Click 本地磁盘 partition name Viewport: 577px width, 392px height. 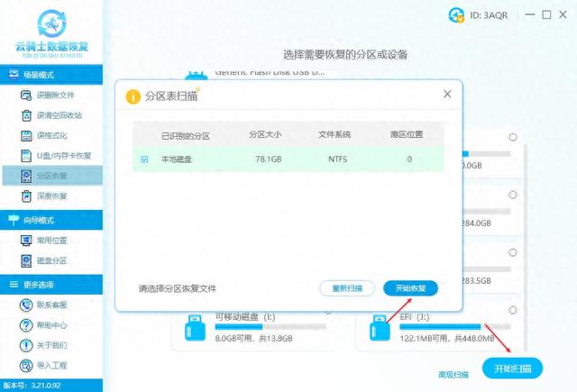coord(177,160)
